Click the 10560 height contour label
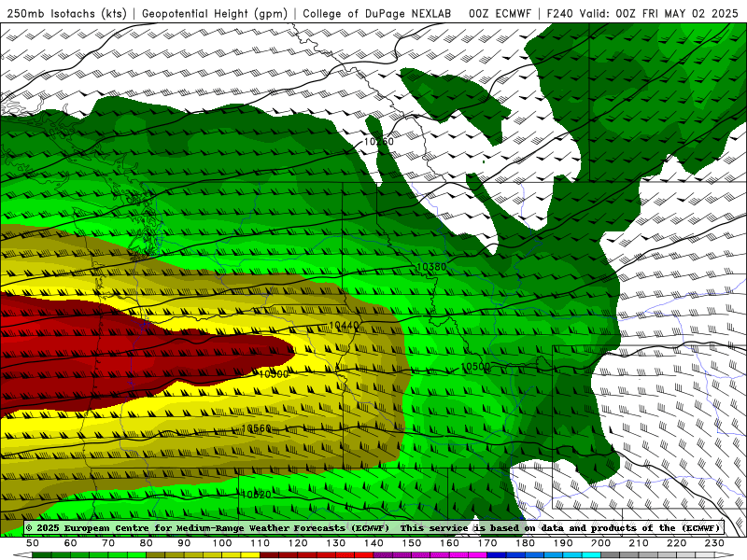 256,428
